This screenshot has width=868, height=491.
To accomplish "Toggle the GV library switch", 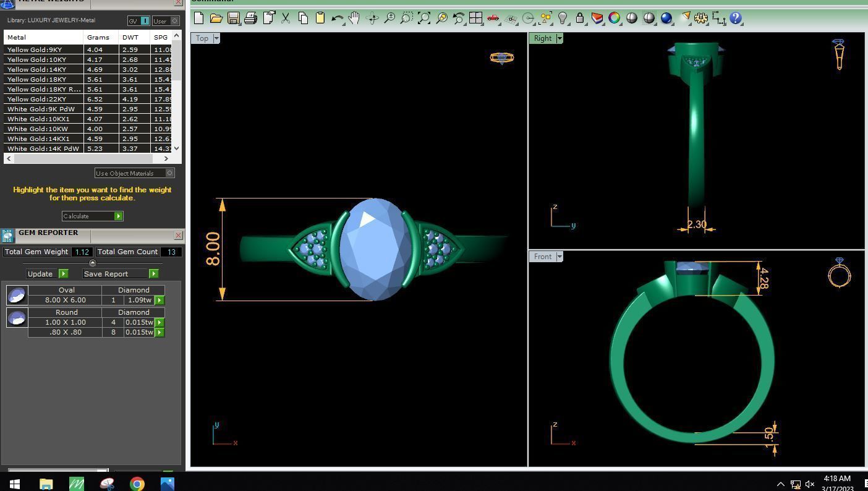I will pyautogui.click(x=138, y=21).
